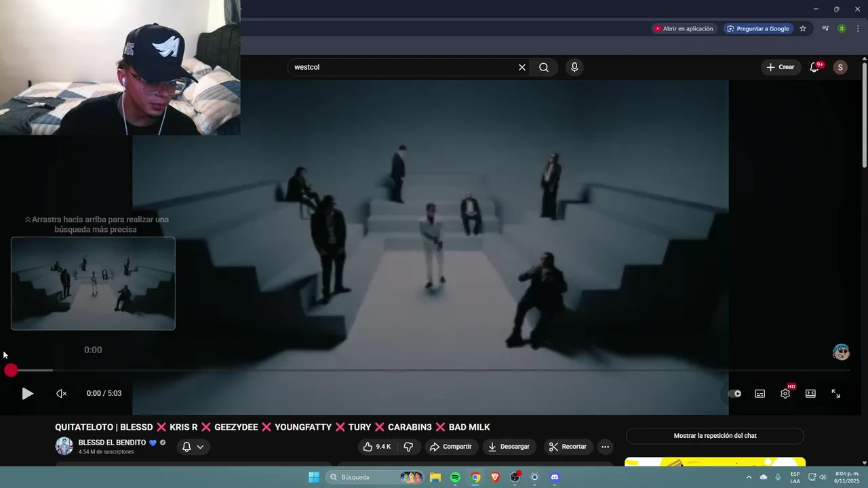Open player settings gear

click(x=785, y=393)
